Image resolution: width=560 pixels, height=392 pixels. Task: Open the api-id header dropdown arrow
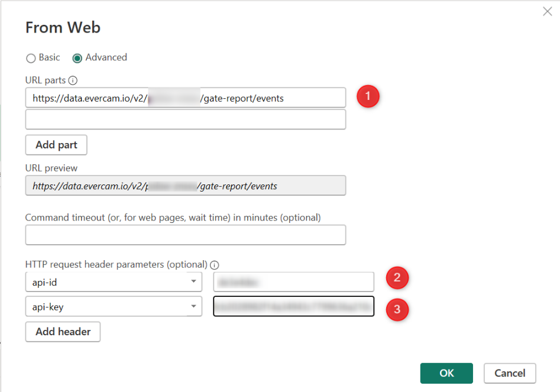[x=193, y=281]
